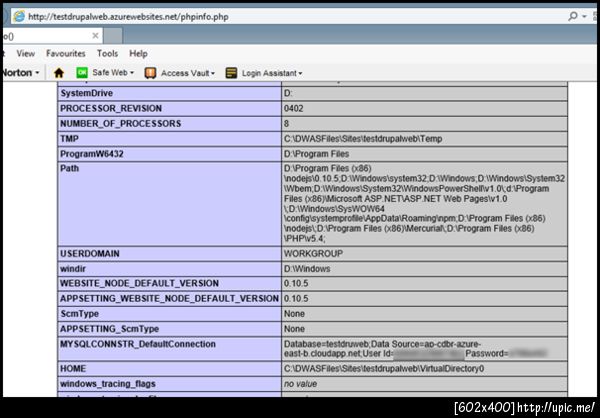Click the D:\Windows windir value
The height and width of the screenshot is (418, 600).
307,269
